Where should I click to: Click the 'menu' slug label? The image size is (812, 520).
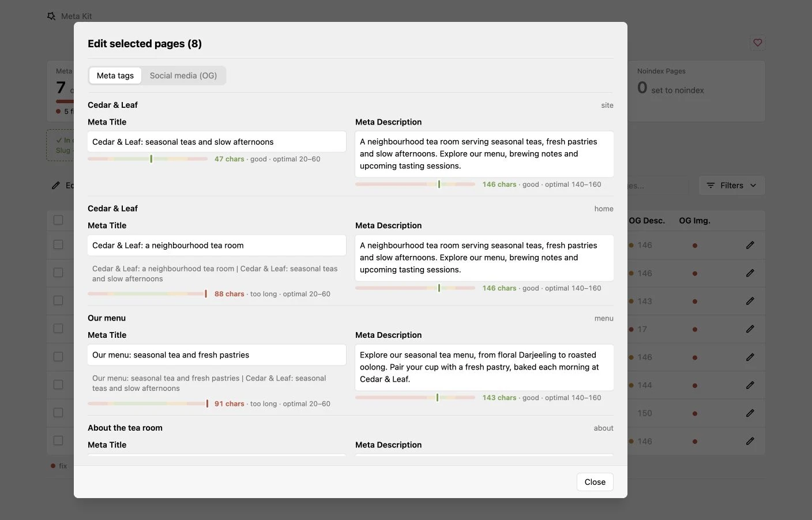pos(604,318)
